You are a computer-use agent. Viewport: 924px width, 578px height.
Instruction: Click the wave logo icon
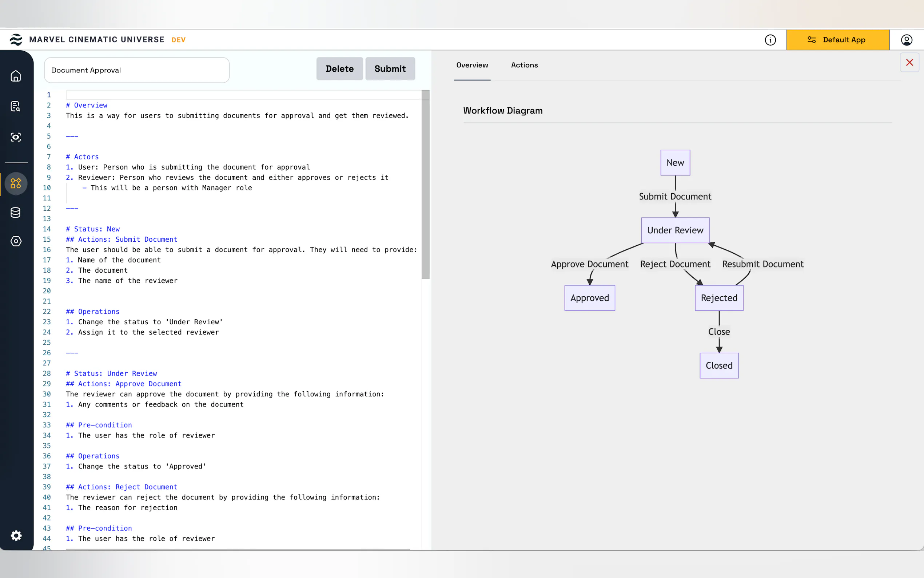16,40
